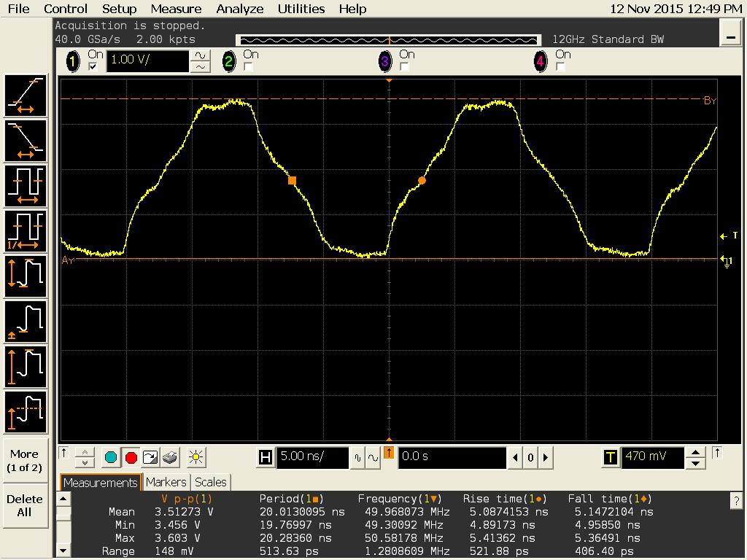Click the printer icon to print screen
747x560 pixels.
click(170, 457)
